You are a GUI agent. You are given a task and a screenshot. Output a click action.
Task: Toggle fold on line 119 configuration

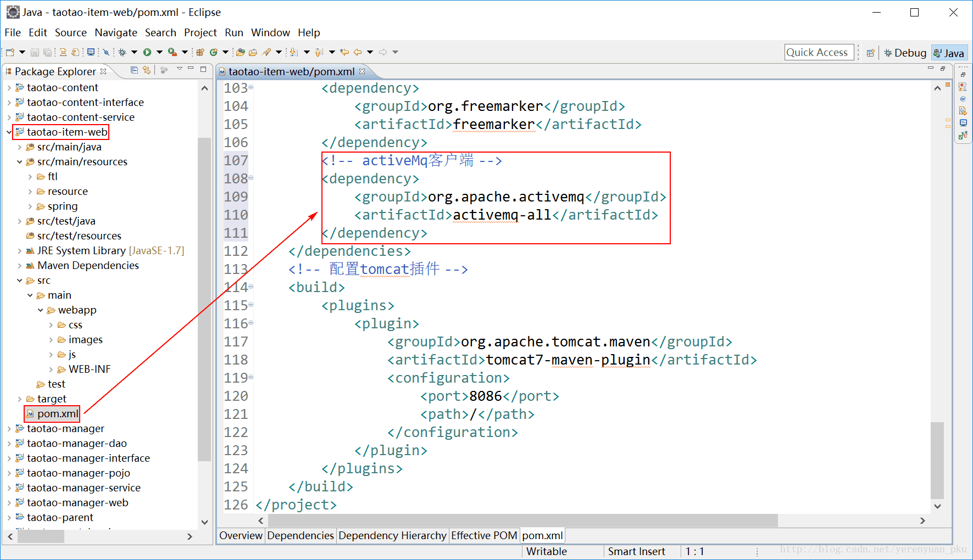251,377
